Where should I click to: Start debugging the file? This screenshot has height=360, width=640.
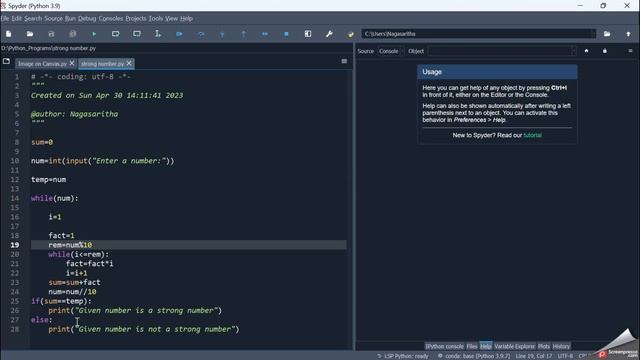click(x=179, y=34)
